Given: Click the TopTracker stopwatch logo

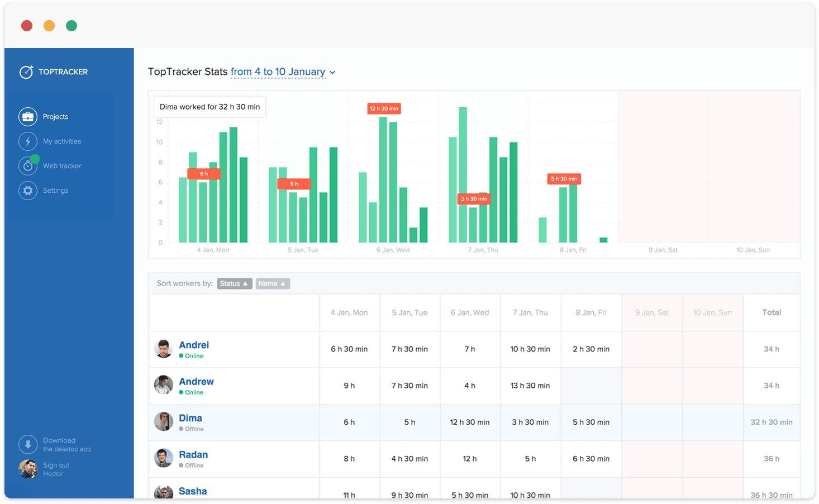Looking at the screenshot, I should 26,72.
